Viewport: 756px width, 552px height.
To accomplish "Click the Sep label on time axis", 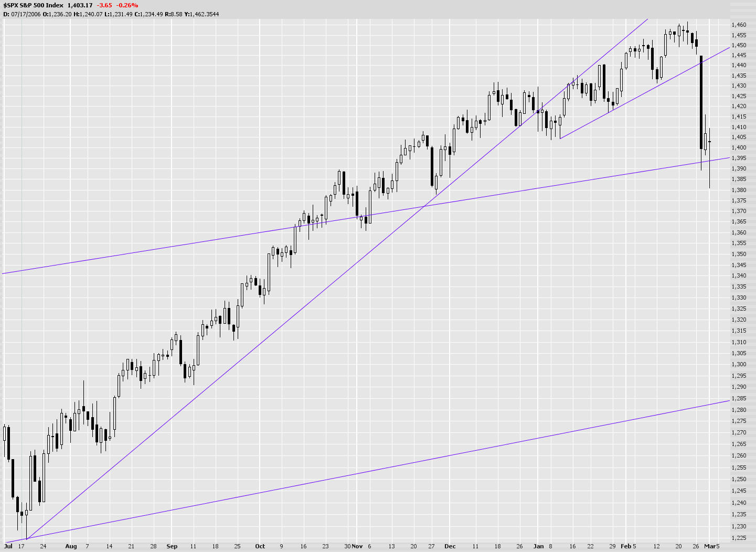I will [172, 546].
